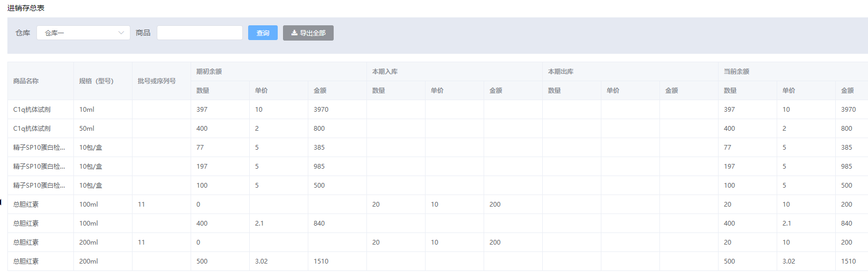Click the 商品名称 column header
The height and width of the screenshot is (272, 868).
pyautogui.click(x=26, y=81)
